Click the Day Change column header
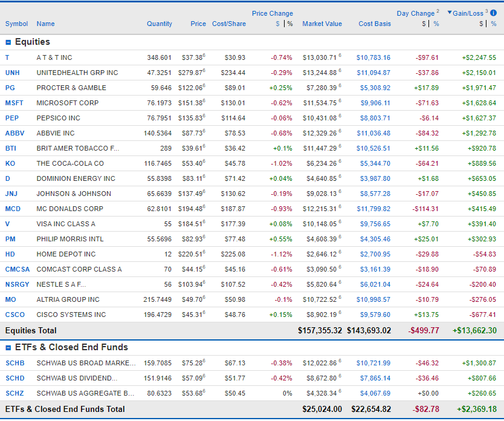The height and width of the screenshot is (421, 504). click(x=416, y=13)
